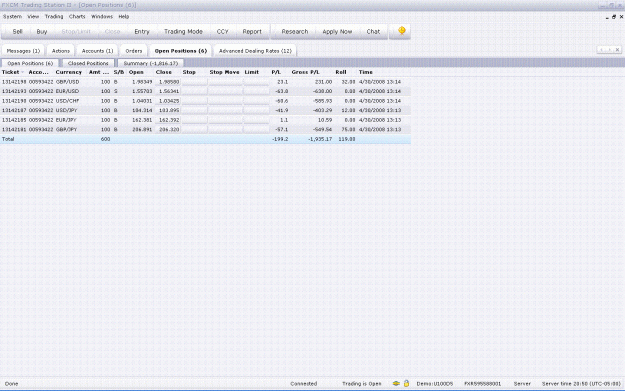Click the Stop/Limit toolbar button
Screen dimensions: 625x391
pyautogui.click(x=76, y=31)
